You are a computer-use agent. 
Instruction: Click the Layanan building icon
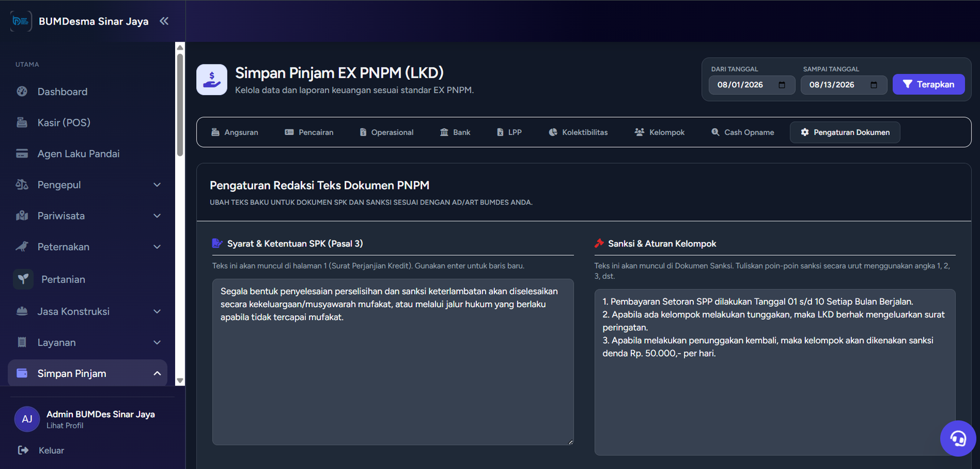[22, 342]
